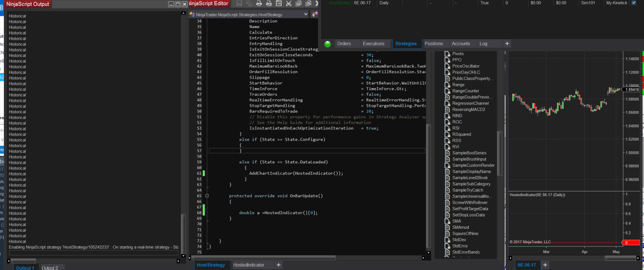Click the Cut scissors icon
The image size is (644, 270).
point(289,4)
